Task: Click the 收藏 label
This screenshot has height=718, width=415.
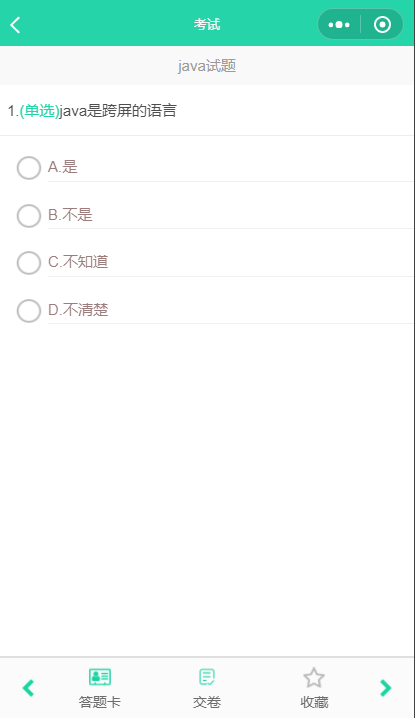Action: [x=314, y=702]
